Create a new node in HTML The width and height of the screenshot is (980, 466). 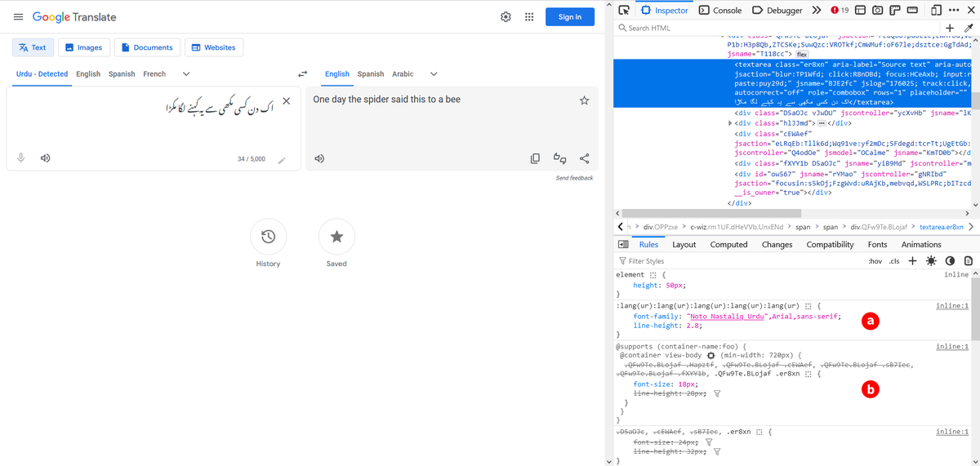(x=950, y=28)
